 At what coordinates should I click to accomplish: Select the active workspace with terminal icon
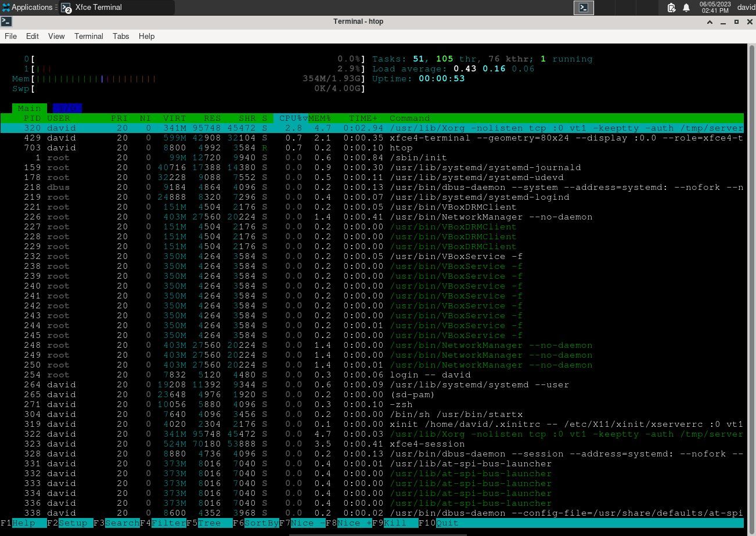coord(584,8)
